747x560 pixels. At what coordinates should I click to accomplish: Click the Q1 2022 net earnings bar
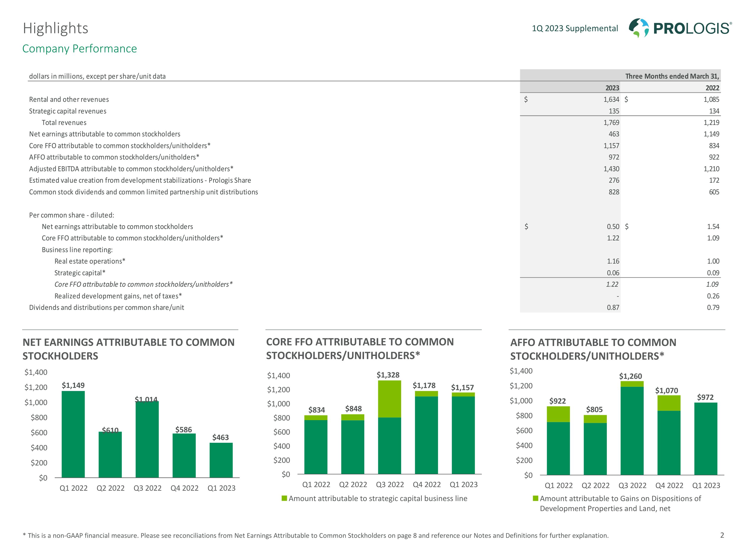(73, 434)
